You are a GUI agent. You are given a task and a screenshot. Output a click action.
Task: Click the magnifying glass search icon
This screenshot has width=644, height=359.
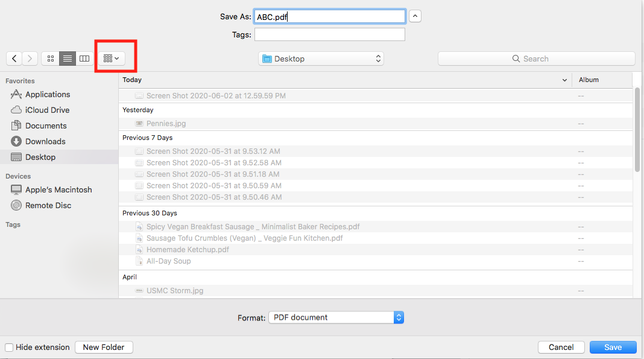pyautogui.click(x=516, y=59)
